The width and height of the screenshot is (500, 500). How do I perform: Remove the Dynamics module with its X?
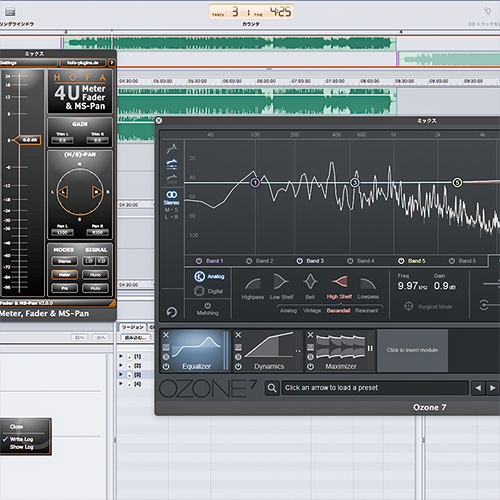click(238, 335)
